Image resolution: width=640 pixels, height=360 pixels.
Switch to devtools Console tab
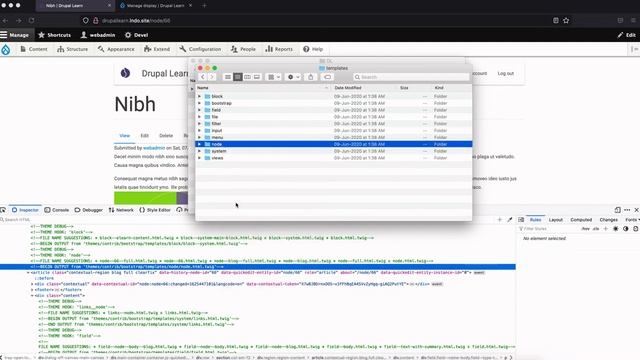[57, 210]
